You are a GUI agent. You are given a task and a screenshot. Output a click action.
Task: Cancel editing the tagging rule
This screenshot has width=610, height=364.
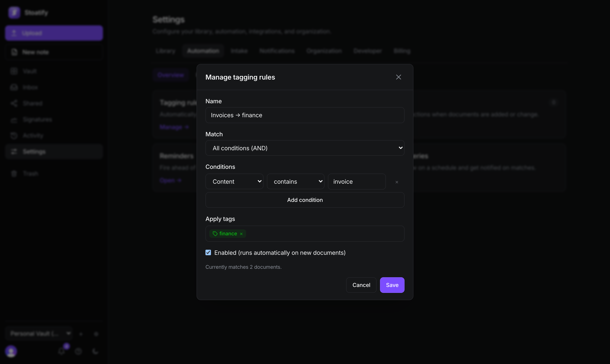(361, 285)
